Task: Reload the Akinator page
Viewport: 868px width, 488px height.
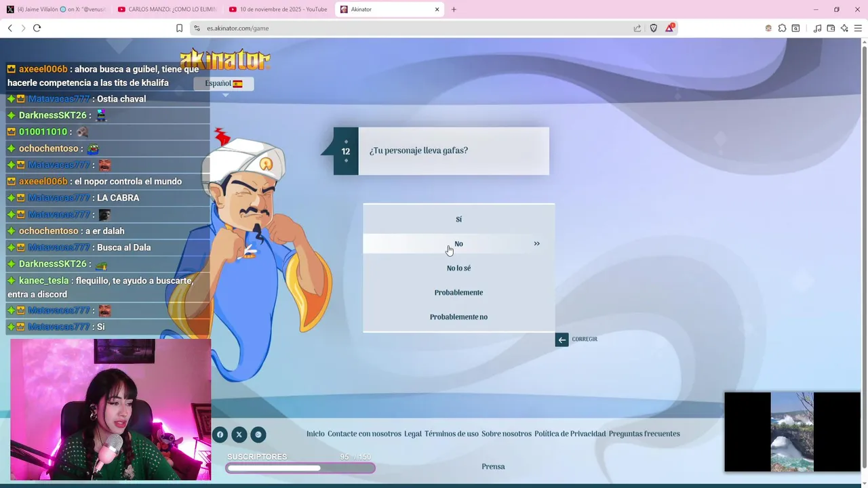Action: tap(37, 28)
